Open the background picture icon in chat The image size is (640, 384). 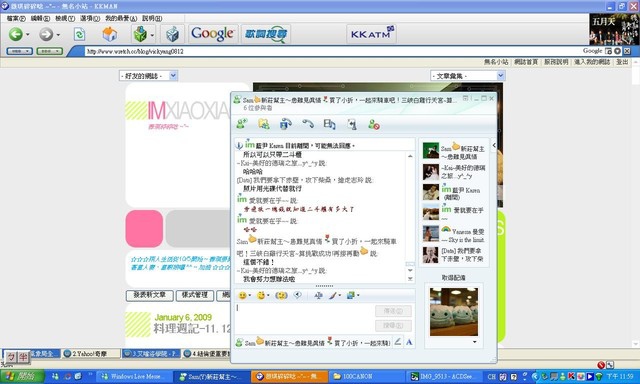click(352, 295)
